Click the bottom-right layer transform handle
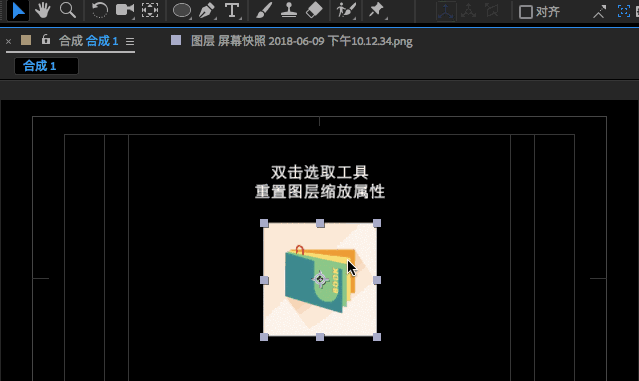639x381 pixels. pos(377,337)
